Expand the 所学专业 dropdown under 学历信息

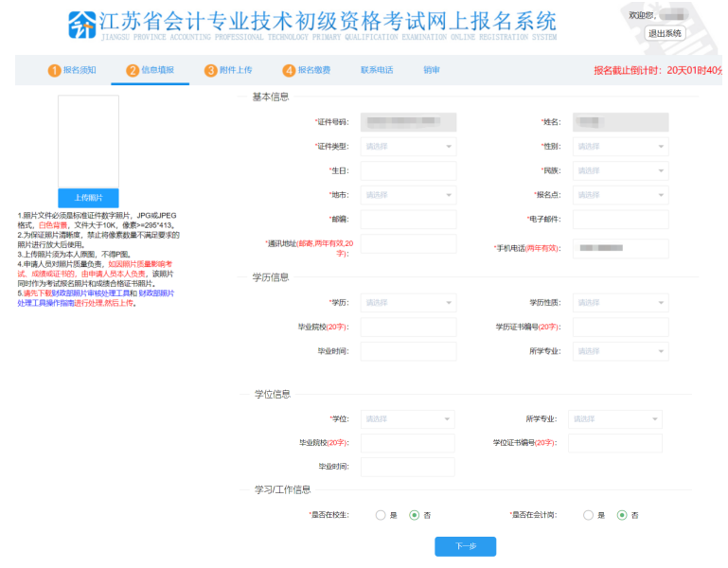(x=620, y=351)
